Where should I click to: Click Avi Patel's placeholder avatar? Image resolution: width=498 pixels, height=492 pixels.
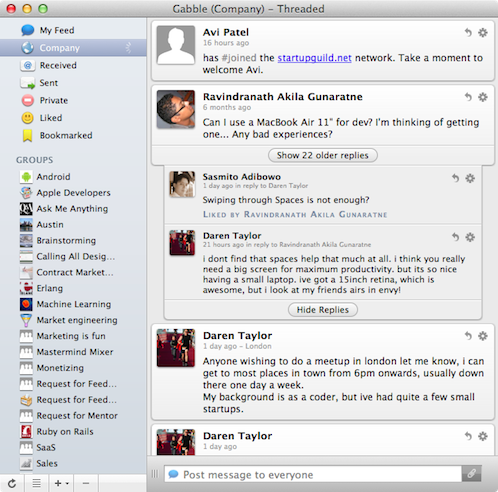[x=176, y=45]
